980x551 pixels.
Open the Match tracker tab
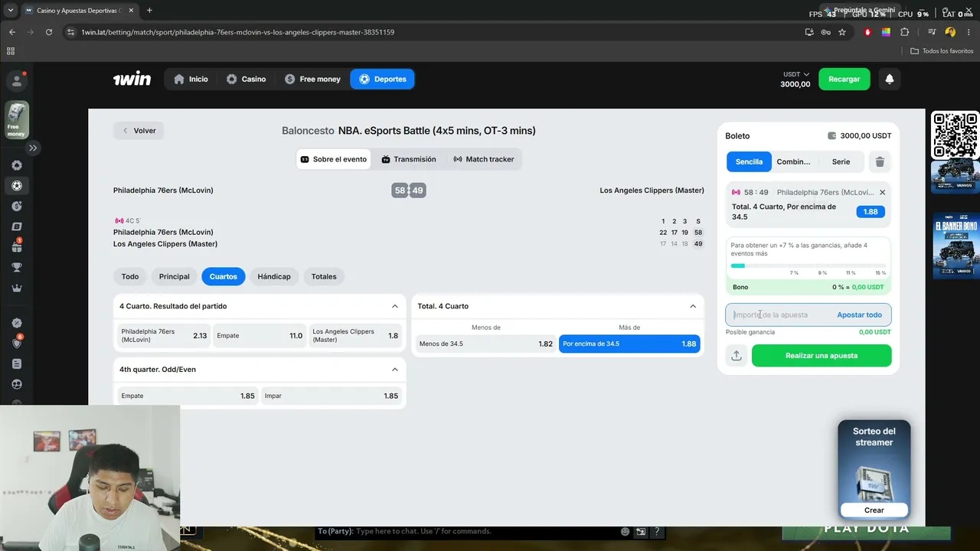pos(484,159)
